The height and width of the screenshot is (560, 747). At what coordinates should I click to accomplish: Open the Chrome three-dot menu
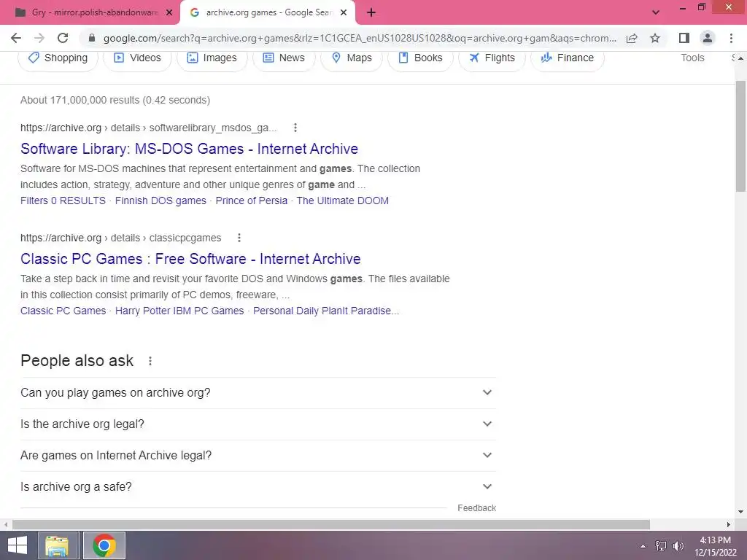(731, 38)
